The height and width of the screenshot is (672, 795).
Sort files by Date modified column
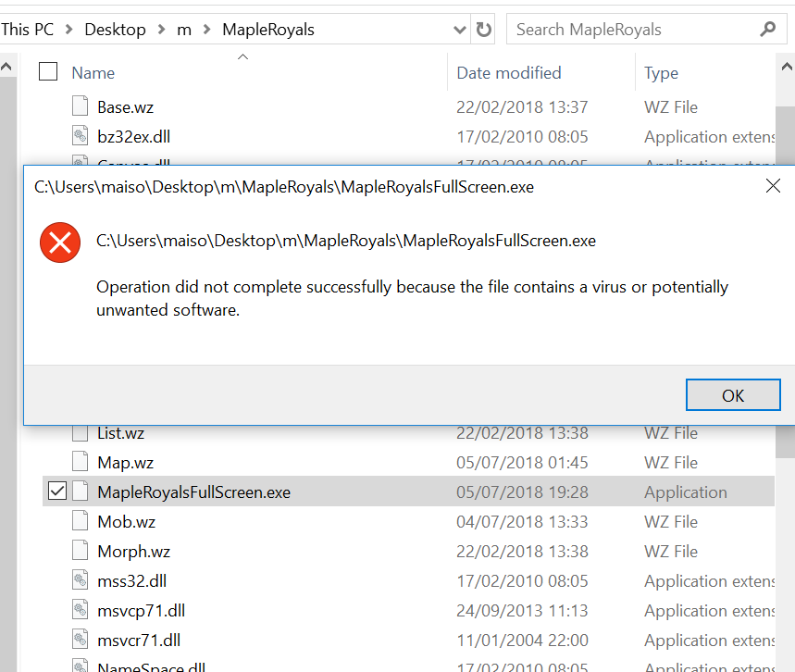509,73
